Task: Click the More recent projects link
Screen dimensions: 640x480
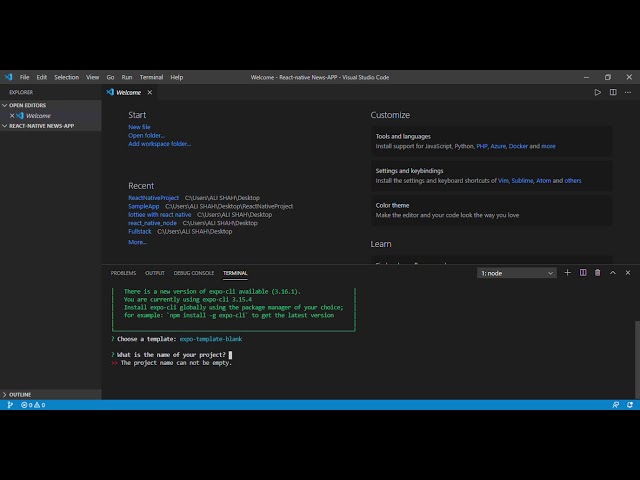Action: [x=138, y=242]
